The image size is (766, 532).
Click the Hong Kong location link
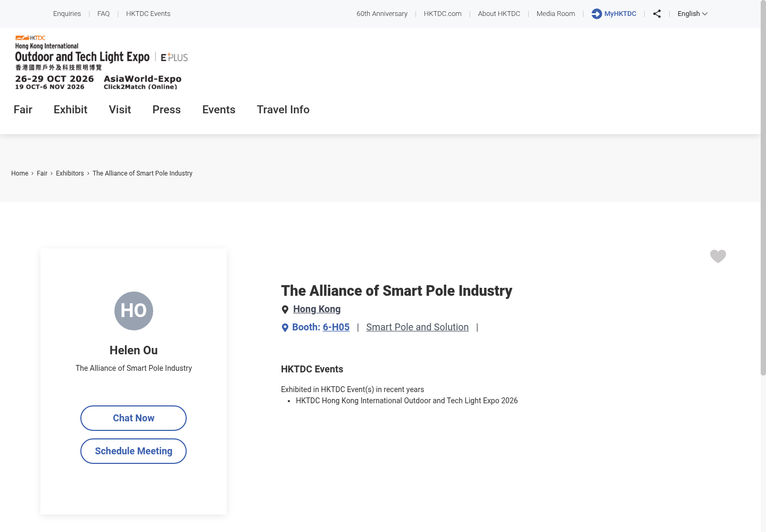point(317,309)
